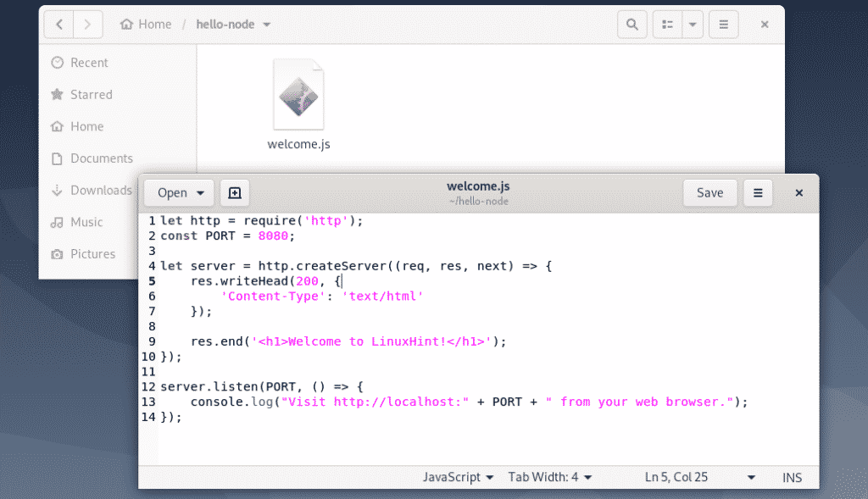Save the welcome.js file
The image size is (868, 499).
709,193
